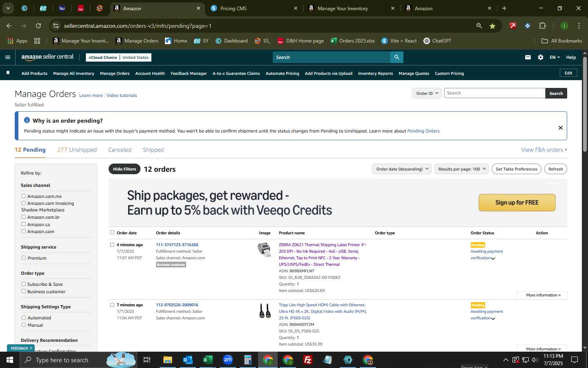
Task: Tick the select-all orders checkbox in header
Action: (x=112, y=232)
